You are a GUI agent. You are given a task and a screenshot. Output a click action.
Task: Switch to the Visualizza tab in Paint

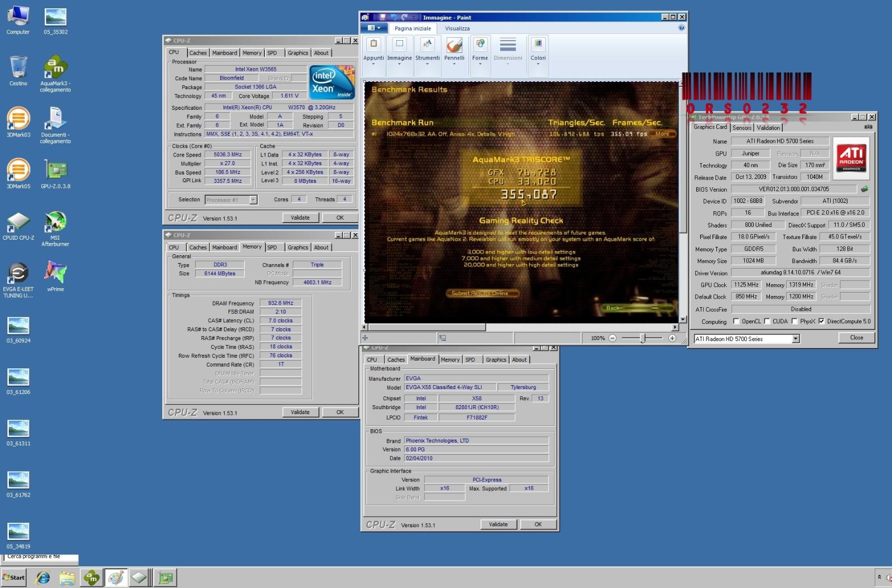(457, 28)
